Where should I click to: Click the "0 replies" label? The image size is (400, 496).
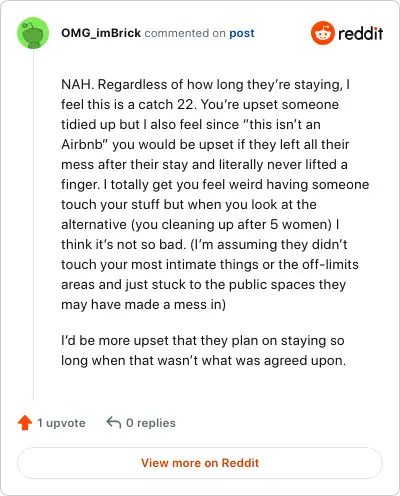click(x=151, y=423)
